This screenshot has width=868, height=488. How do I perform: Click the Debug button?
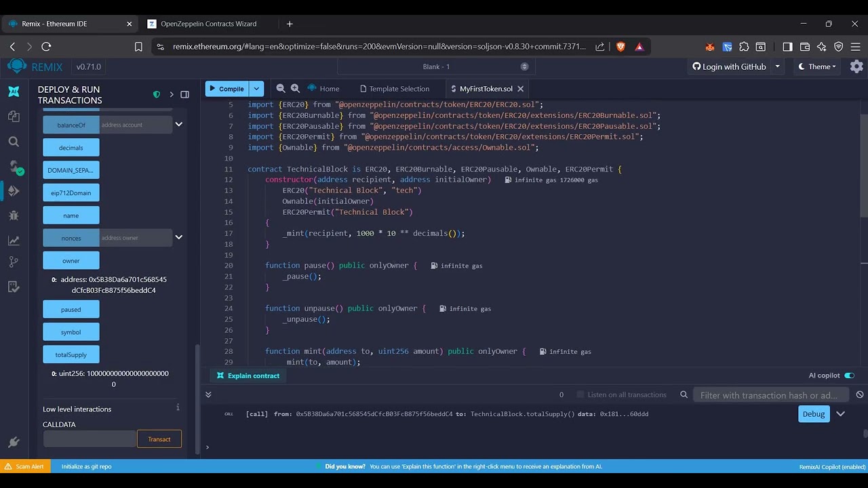pos(814,414)
